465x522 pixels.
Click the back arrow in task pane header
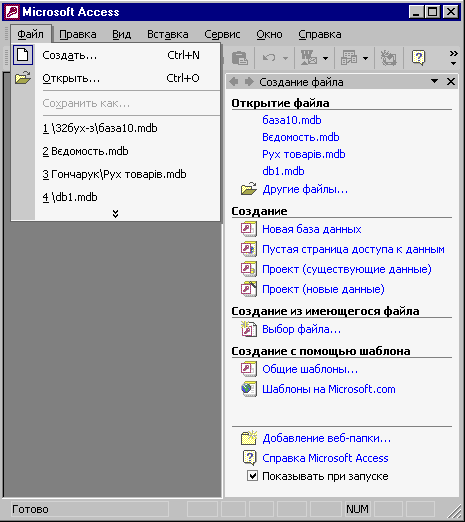coord(234,82)
